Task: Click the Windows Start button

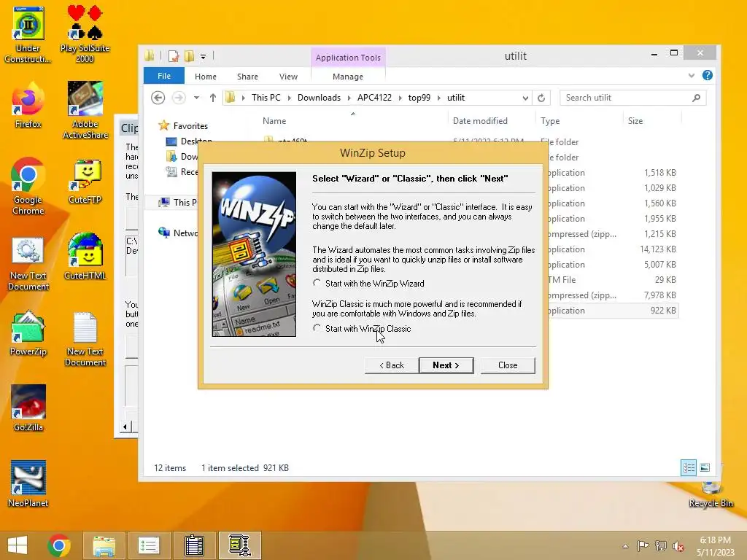Action: [18, 545]
